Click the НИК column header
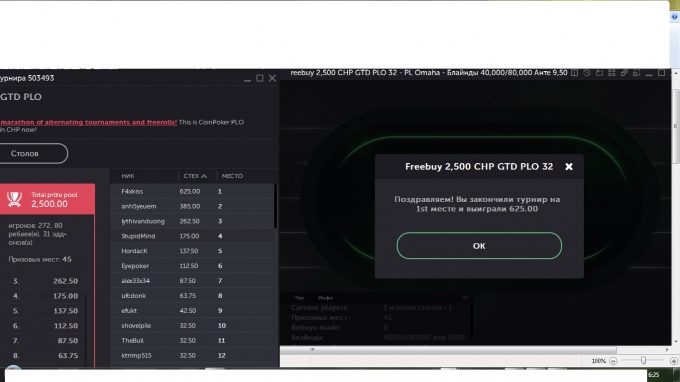This screenshot has height=382, width=680. pyautogui.click(x=128, y=176)
